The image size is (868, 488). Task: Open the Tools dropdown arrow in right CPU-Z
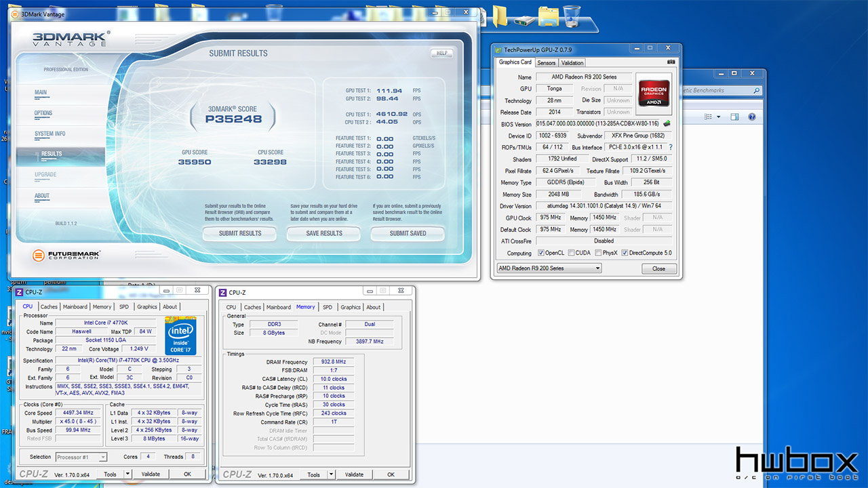point(332,474)
